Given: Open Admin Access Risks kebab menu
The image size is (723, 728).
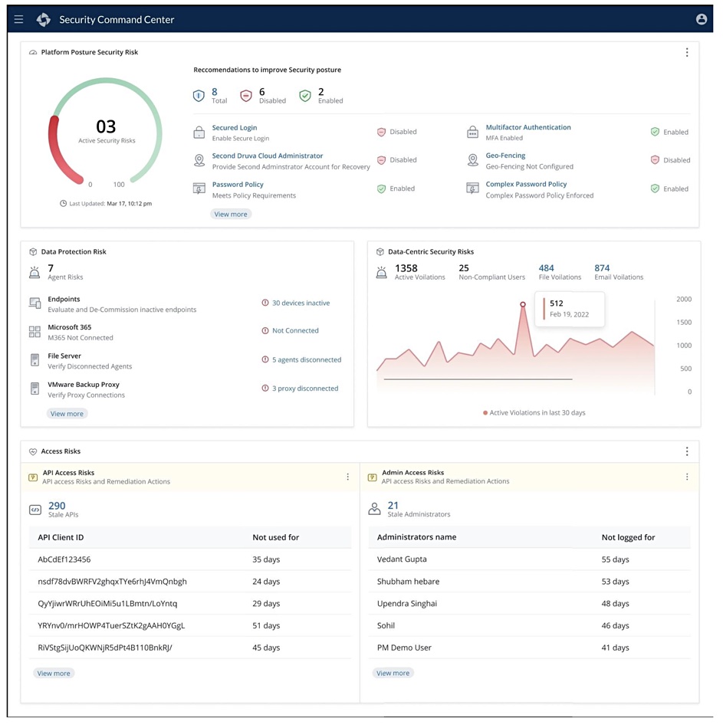Looking at the screenshot, I should (x=687, y=477).
